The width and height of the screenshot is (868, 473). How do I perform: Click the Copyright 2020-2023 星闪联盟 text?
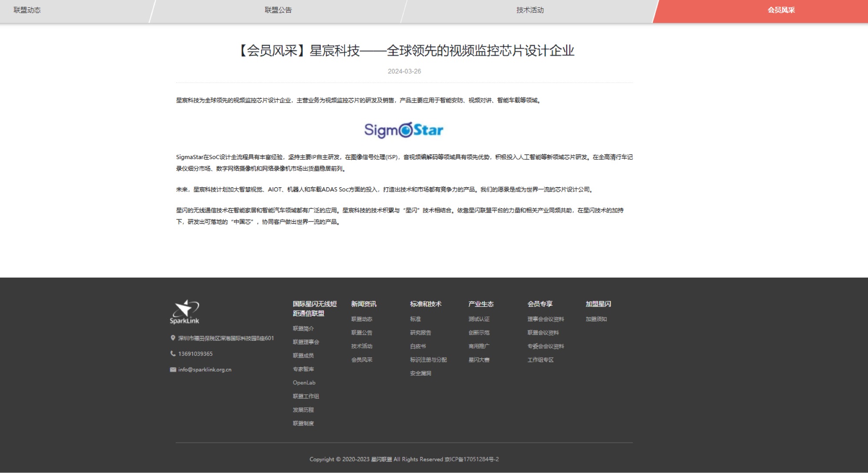tap(351, 459)
